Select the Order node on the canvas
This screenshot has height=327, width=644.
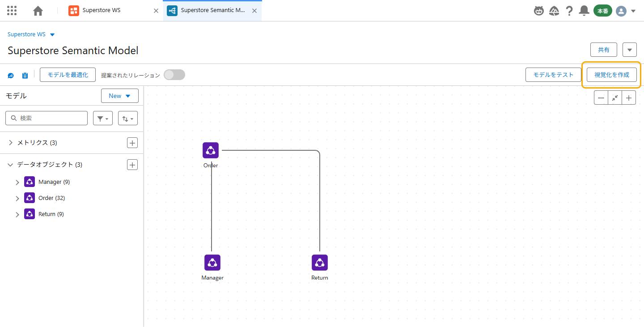[x=211, y=150]
